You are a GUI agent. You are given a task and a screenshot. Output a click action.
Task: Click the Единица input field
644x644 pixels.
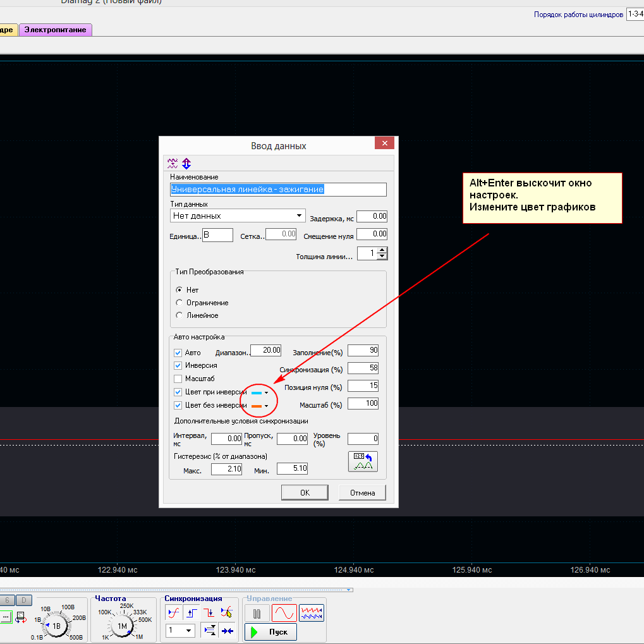[x=217, y=235]
